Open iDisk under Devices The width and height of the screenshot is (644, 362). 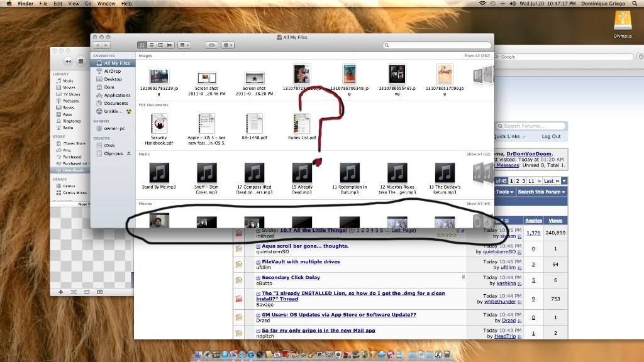(x=109, y=145)
